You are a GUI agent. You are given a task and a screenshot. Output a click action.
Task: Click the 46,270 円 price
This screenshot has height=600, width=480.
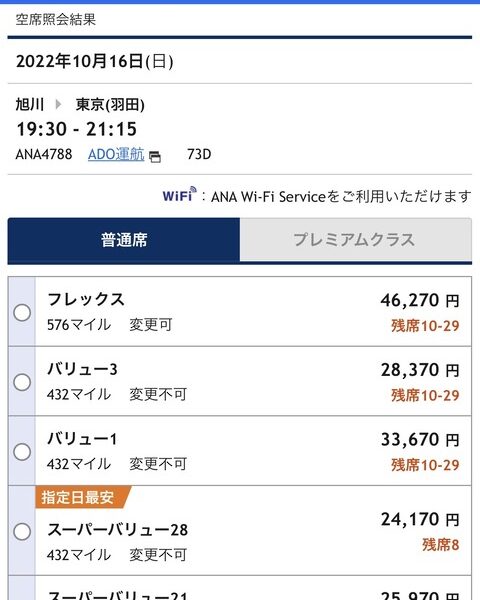click(x=420, y=300)
